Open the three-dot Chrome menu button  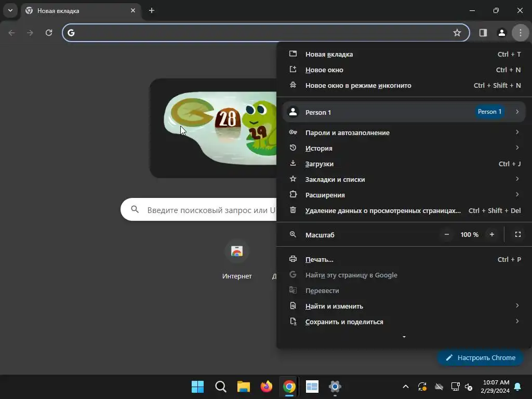coord(520,33)
